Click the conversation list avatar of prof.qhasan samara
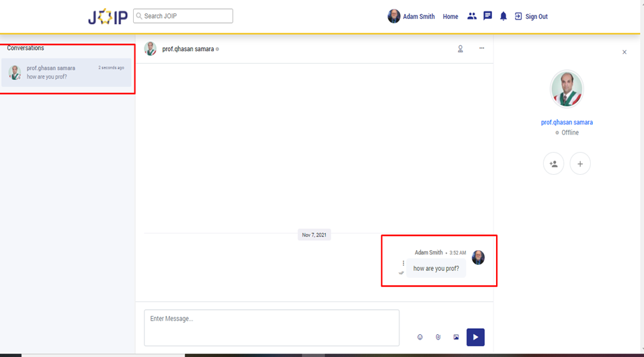Screen dimensions: 644x357 [15, 73]
